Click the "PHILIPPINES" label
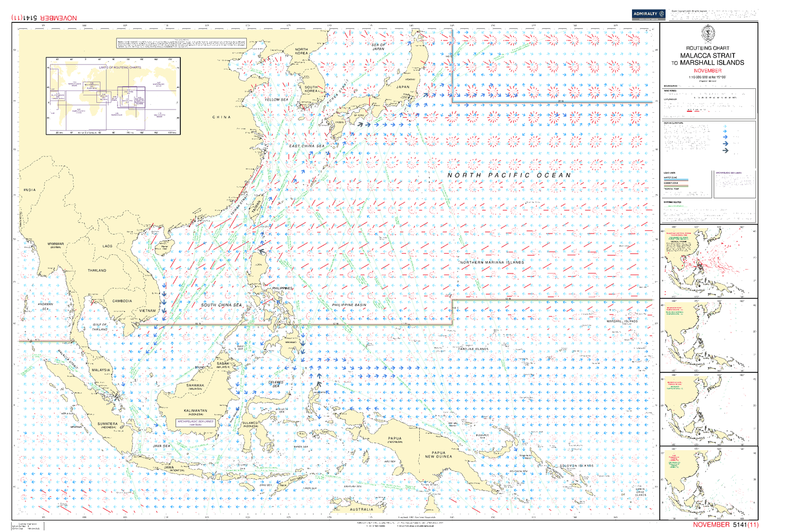Viewport: 798px width, 532px height. (x=282, y=288)
